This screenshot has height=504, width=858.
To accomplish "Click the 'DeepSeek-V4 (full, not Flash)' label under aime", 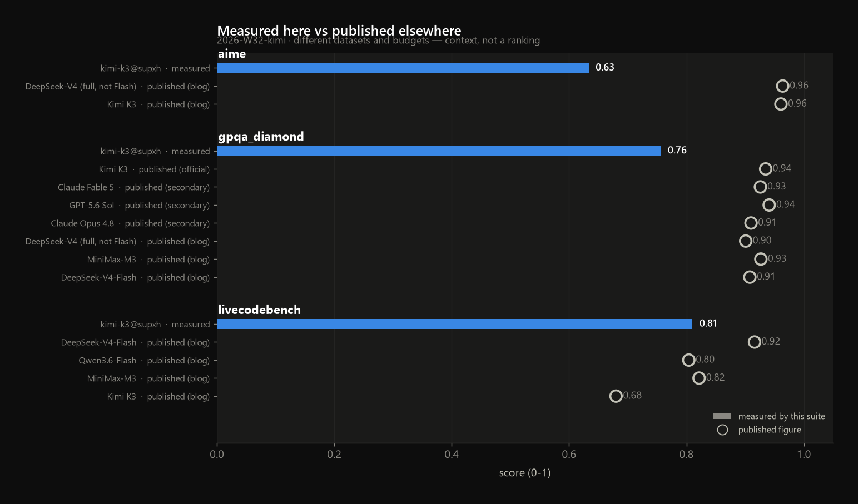I will (118, 87).
